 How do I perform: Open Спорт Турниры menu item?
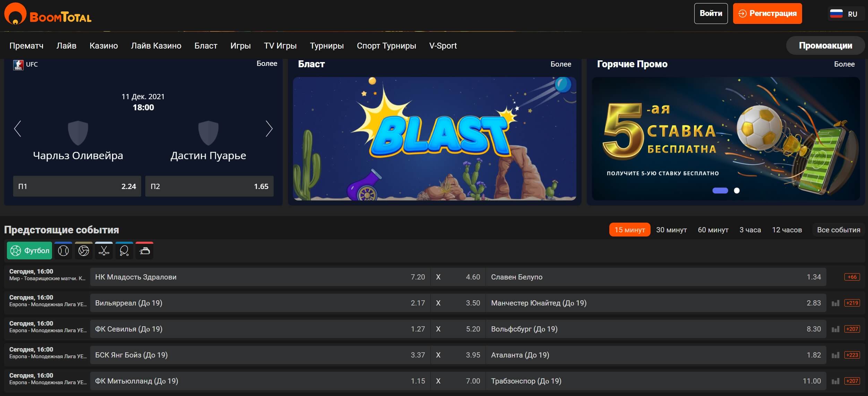tap(386, 46)
